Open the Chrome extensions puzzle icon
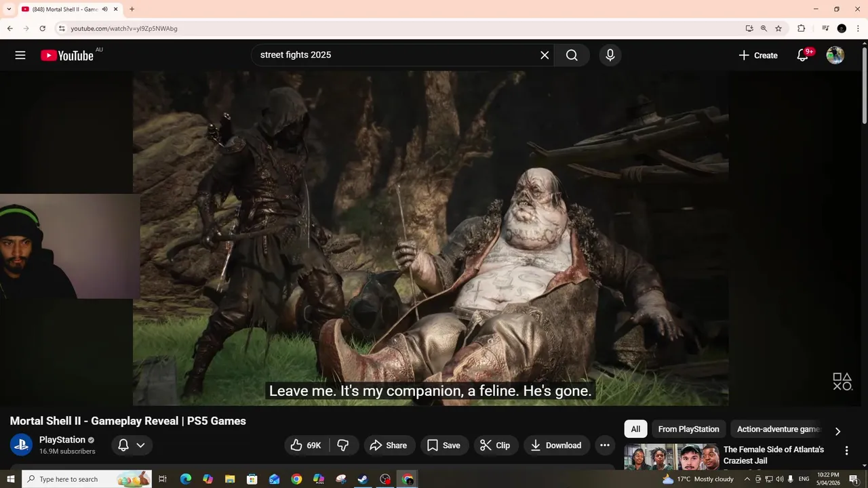The height and width of the screenshot is (488, 868). pyautogui.click(x=801, y=28)
